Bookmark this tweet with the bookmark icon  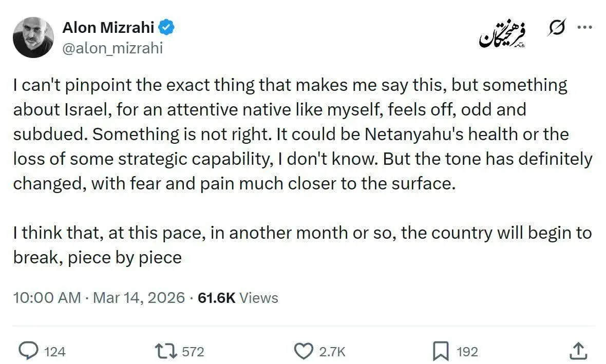[x=440, y=351]
